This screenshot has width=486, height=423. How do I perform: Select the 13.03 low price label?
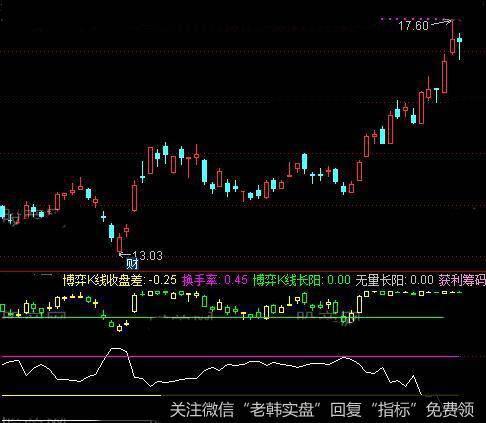point(147,256)
